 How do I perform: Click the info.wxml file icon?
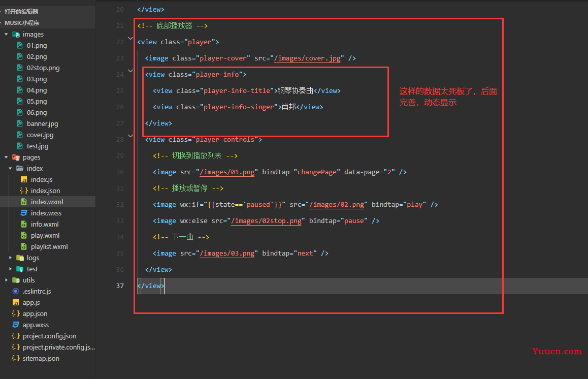24,224
